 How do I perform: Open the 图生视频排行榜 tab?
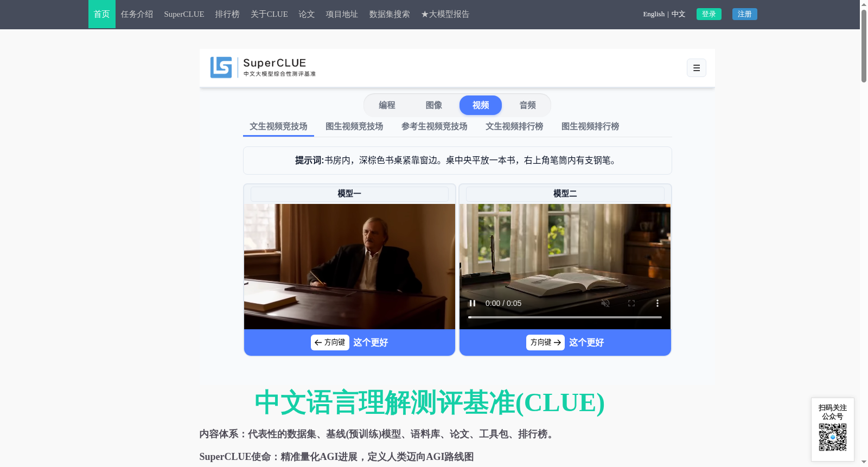coord(590,126)
